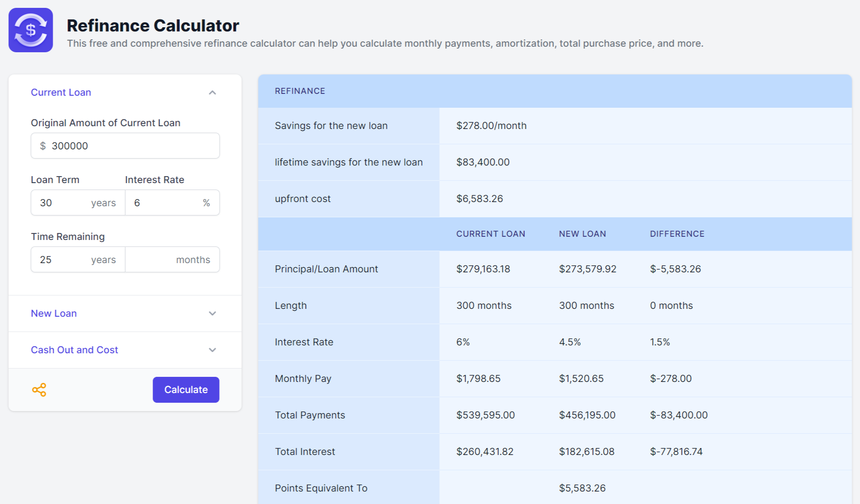Click the percent symbol in Interest Rate
This screenshot has height=504, width=860.
point(206,203)
